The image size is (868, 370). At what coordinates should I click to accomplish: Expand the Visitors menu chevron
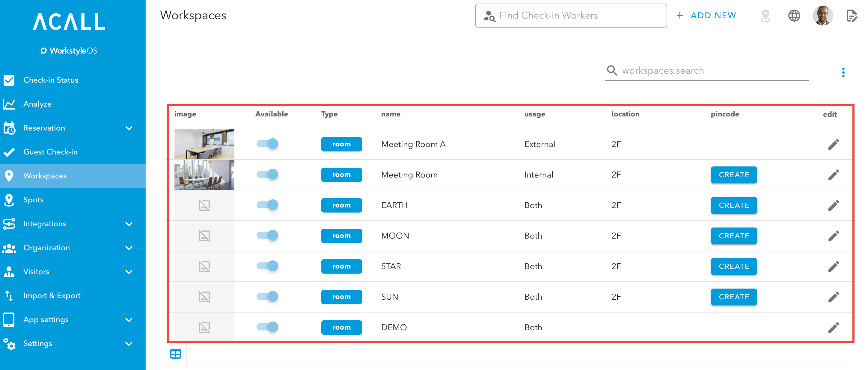point(129,272)
